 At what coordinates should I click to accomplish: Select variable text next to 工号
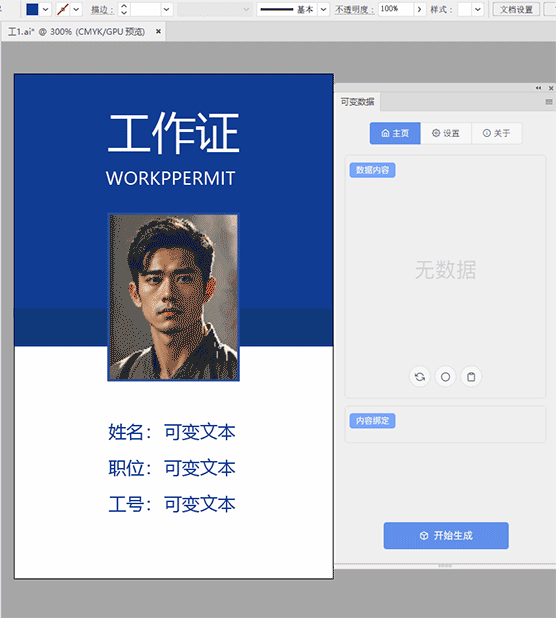200,504
